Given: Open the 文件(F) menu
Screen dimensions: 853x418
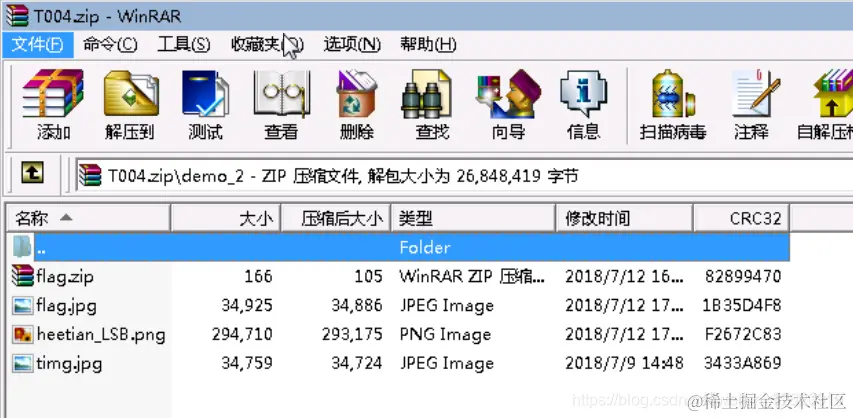Looking at the screenshot, I should pyautogui.click(x=38, y=45).
